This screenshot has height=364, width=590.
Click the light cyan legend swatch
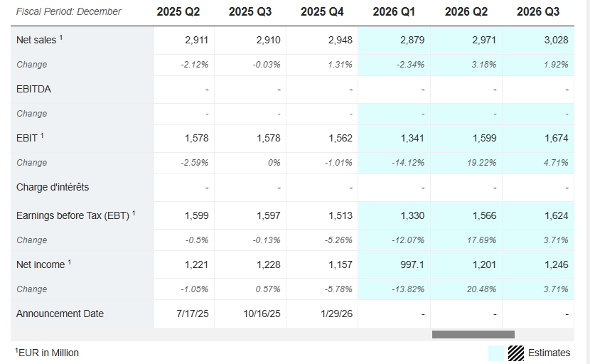[496, 353]
